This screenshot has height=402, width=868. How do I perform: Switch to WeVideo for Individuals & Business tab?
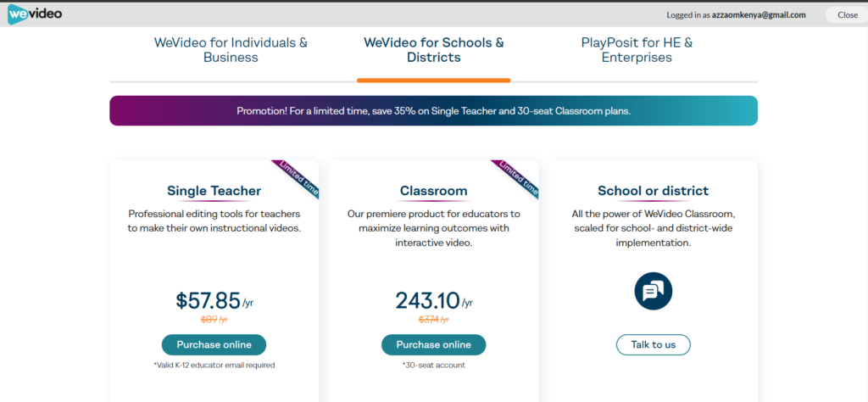[231, 50]
